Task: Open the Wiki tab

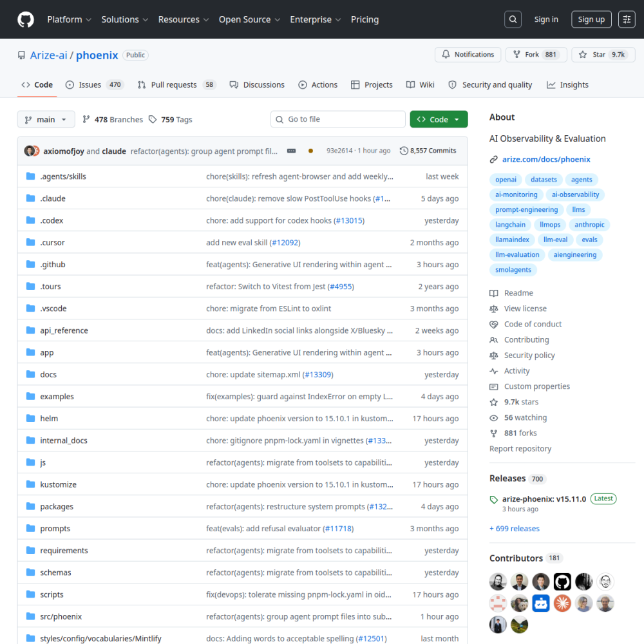Action: (420, 84)
